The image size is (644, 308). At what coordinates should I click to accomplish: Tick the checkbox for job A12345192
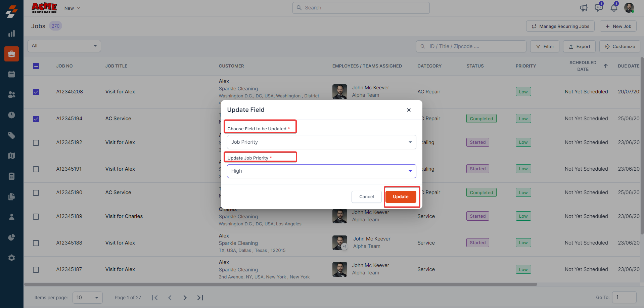(36, 143)
